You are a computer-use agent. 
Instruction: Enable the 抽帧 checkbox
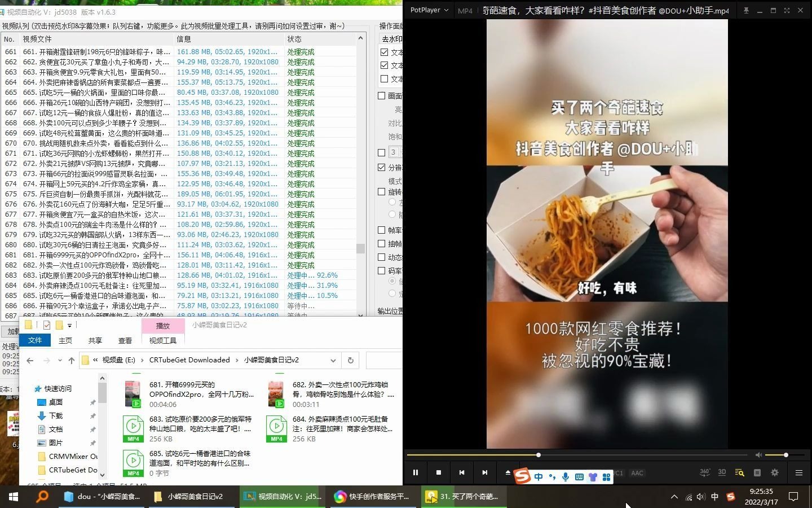(382, 244)
